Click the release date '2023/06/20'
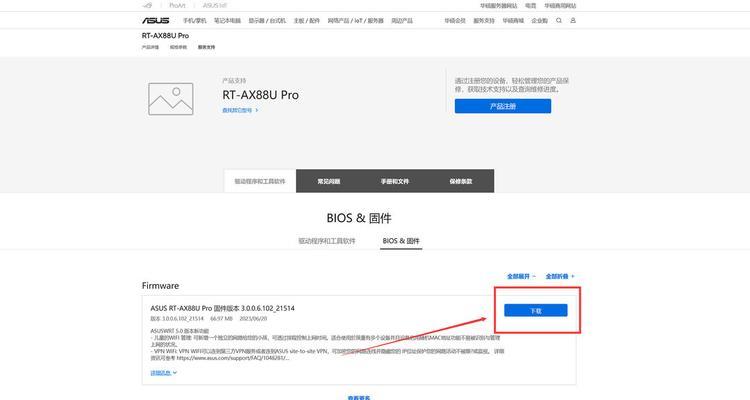This screenshot has height=400, width=750. [x=253, y=319]
